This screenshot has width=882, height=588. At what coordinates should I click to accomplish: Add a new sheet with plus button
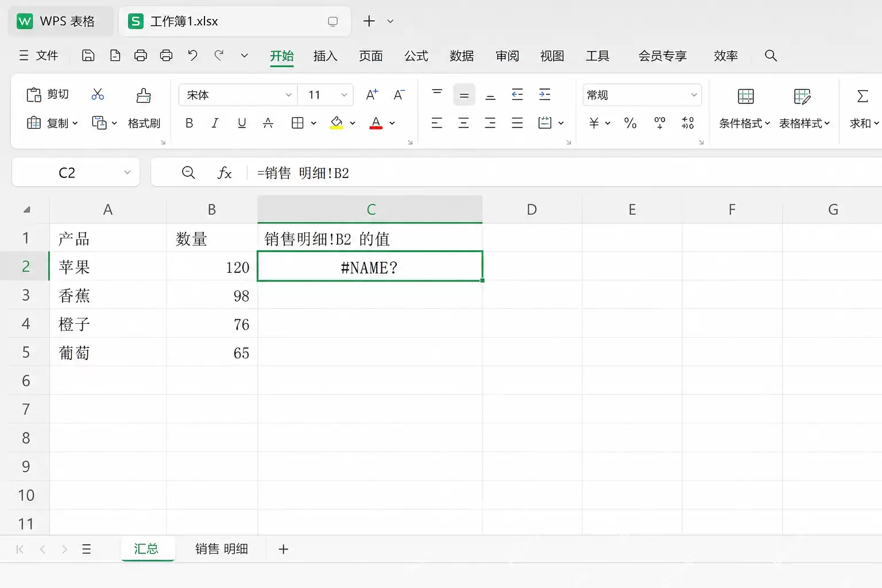tap(283, 549)
